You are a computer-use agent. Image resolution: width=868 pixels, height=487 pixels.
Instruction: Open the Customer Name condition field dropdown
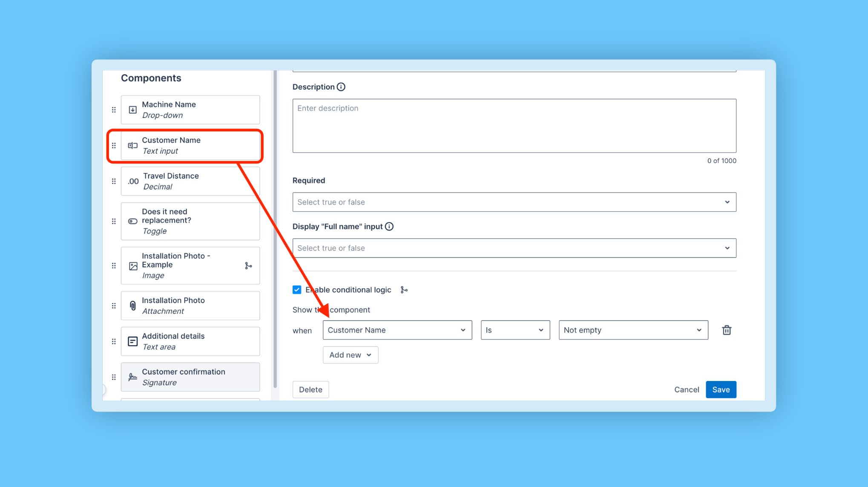[397, 330]
